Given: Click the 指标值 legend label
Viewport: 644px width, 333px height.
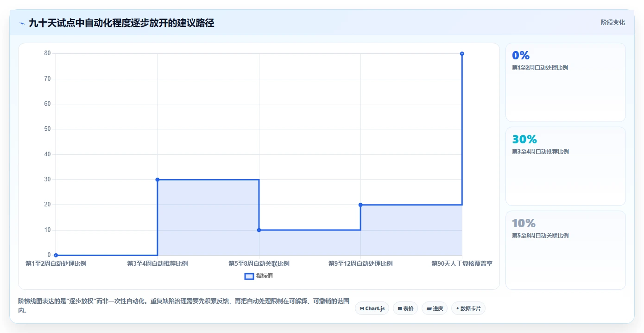Looking at the screenshot, I should click(265, 276).
